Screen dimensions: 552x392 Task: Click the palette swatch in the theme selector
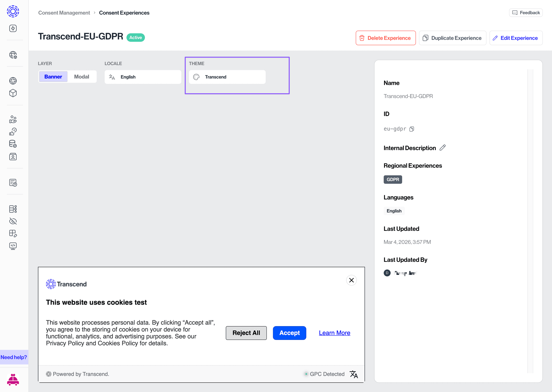pos(196,77)
